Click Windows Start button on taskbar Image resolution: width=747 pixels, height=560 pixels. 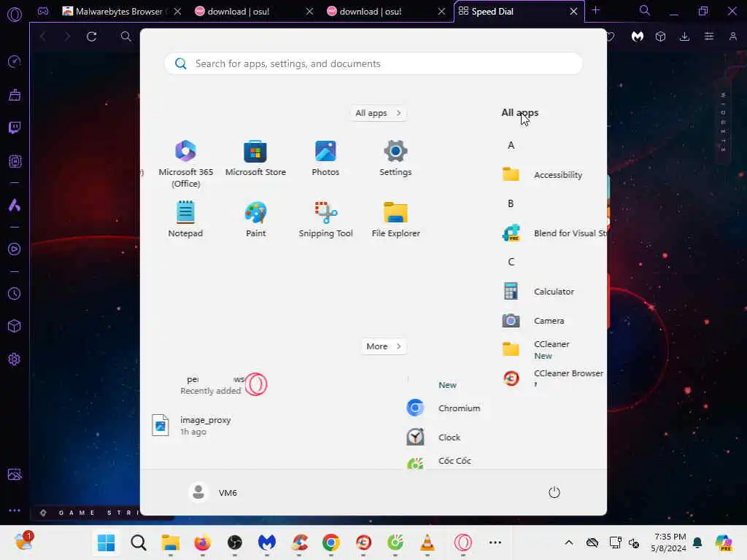pos(107,542)
